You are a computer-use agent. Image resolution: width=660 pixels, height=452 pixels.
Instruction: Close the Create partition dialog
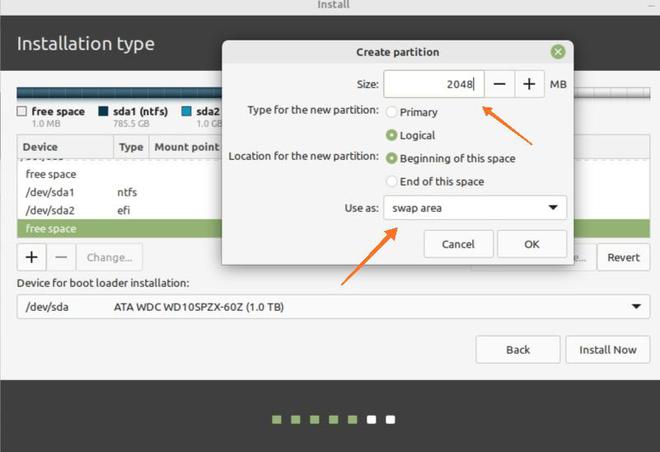click(x=558, y=52)
